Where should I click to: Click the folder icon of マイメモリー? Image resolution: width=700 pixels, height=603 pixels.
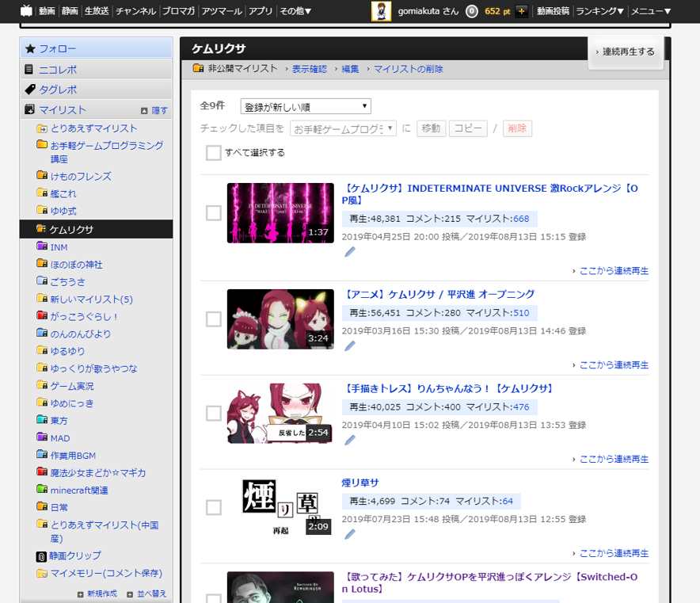coord(42,573)
